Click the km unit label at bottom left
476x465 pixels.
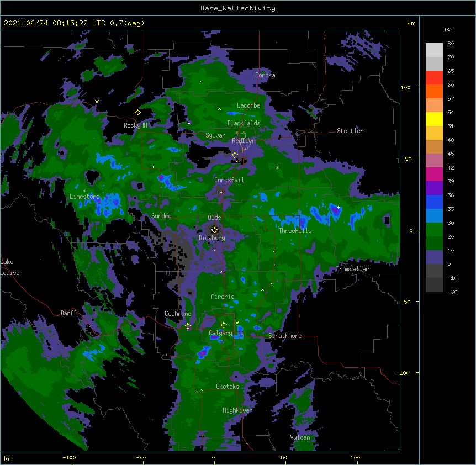8,458
